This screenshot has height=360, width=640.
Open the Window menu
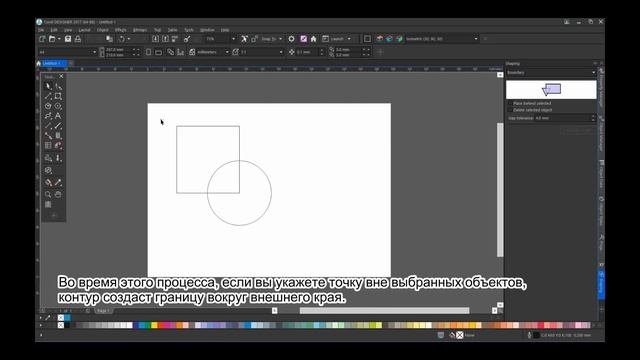point(207,30)
